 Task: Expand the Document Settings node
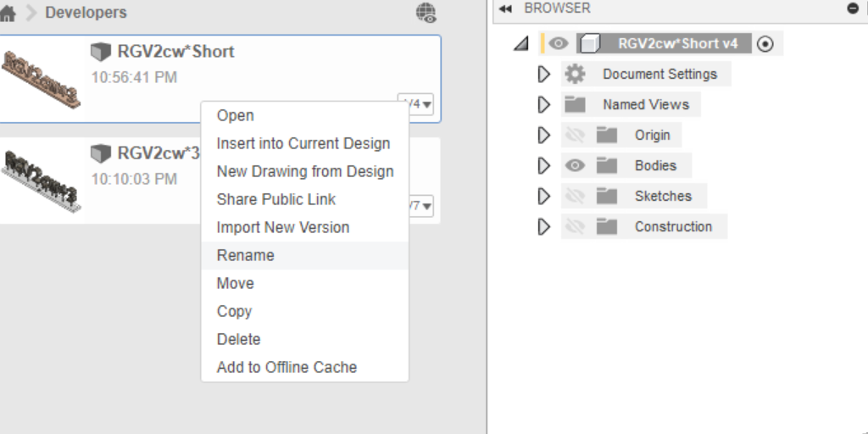tap(544, 75)
